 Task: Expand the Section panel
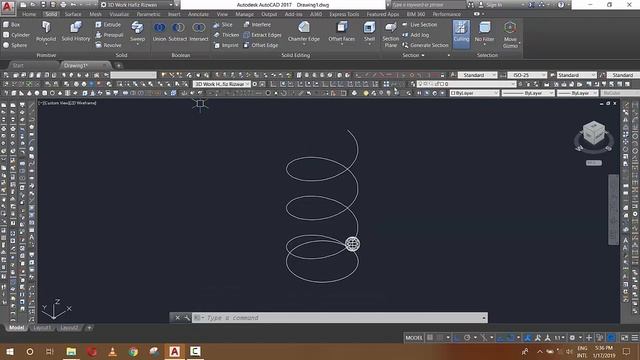(413, 55)
